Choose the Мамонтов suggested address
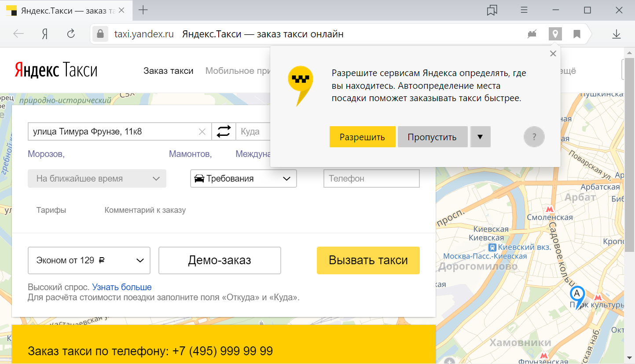The height and width of the screenshot is (364, 635). tap(191, 154)
